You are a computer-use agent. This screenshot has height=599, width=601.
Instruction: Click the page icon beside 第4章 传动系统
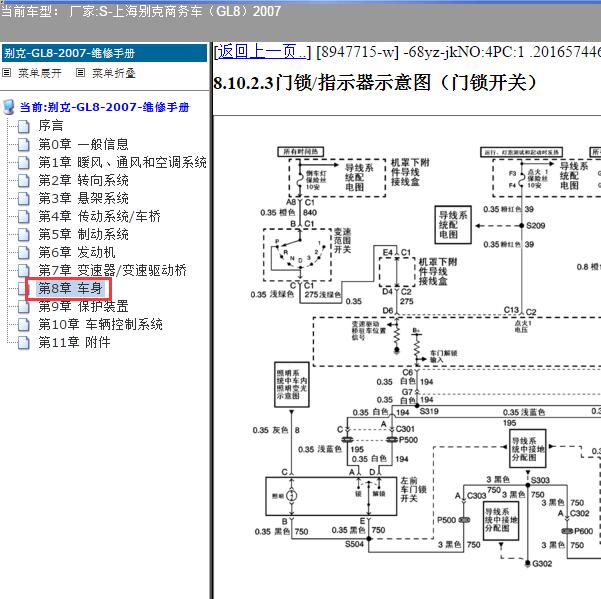[24, 217]
